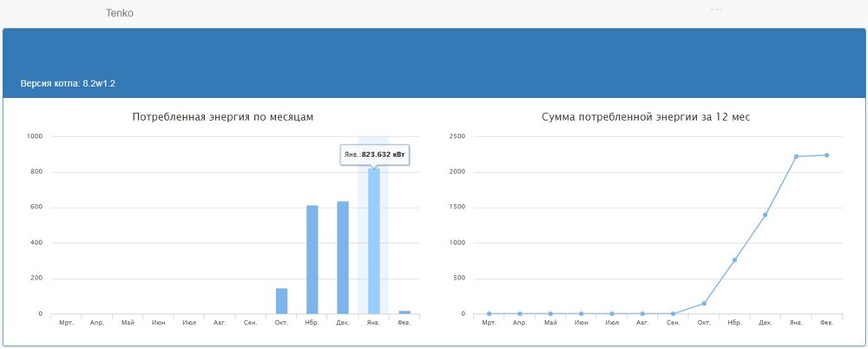Click the March data point on the line chart
The height and width of the screenshot is (349, 868).
coord(490,313)
